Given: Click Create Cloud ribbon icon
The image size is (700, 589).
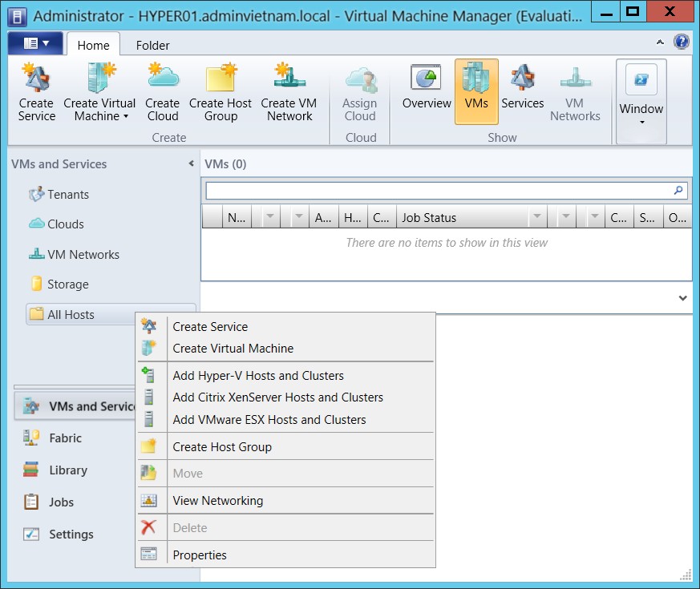Looking at the screenshot, I should pos(163,92).
